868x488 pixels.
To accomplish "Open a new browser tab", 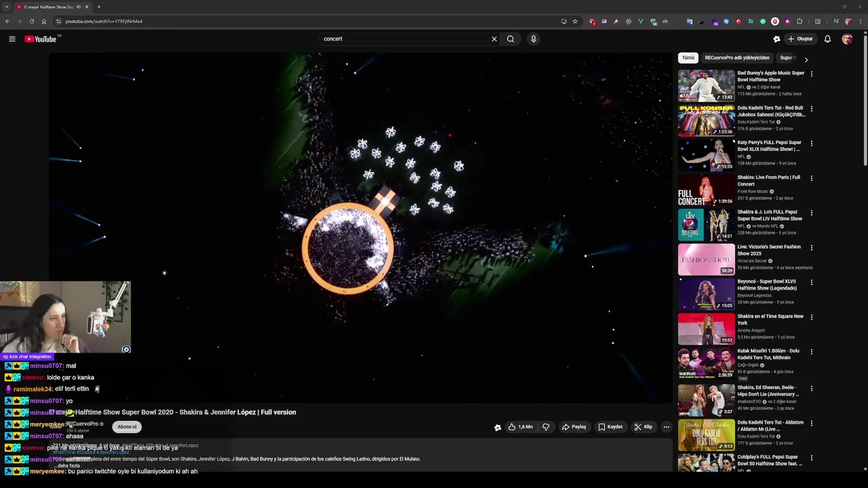I will [x=98, y=7].
